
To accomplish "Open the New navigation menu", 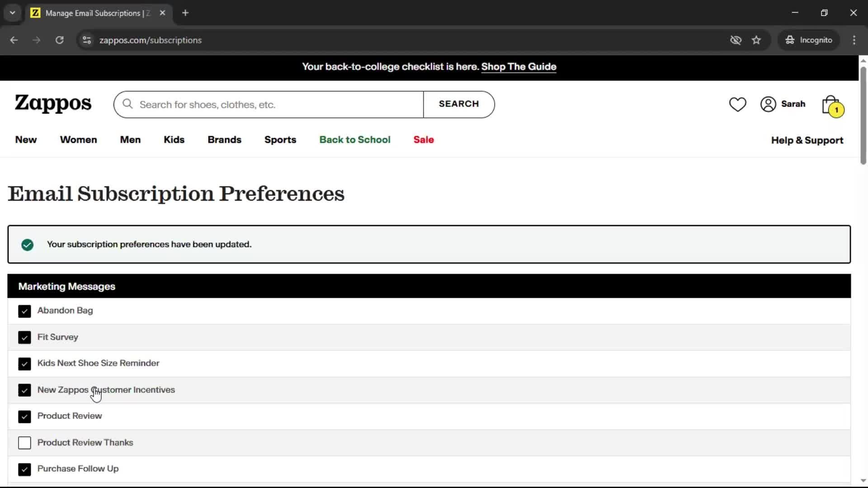I will [26, 140].
